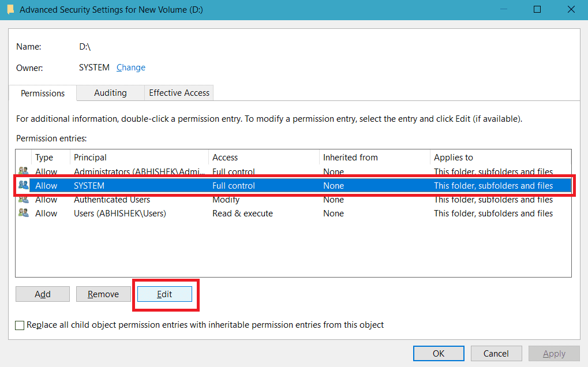This screenshot has width=588, height=367.
Task: Close the Advanced Security Settings window
Action: [x=571, y=9]
